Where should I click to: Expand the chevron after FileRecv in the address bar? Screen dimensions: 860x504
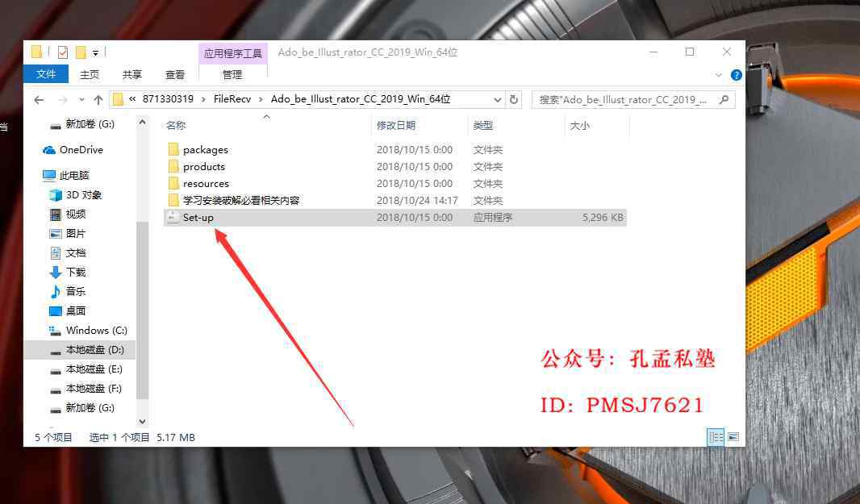point(261,99)
